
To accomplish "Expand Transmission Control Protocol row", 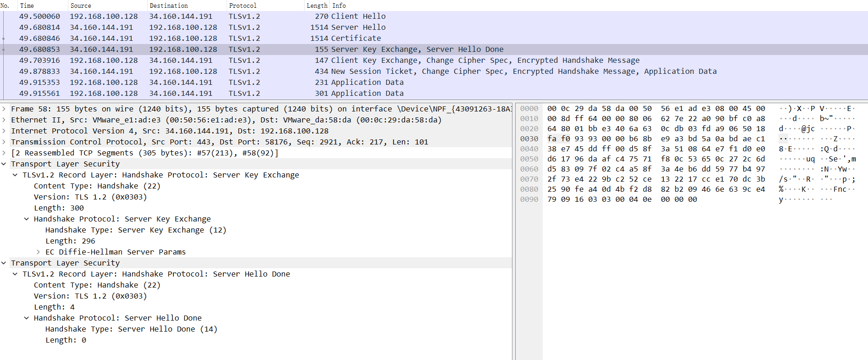I will [x=4, y=142].
